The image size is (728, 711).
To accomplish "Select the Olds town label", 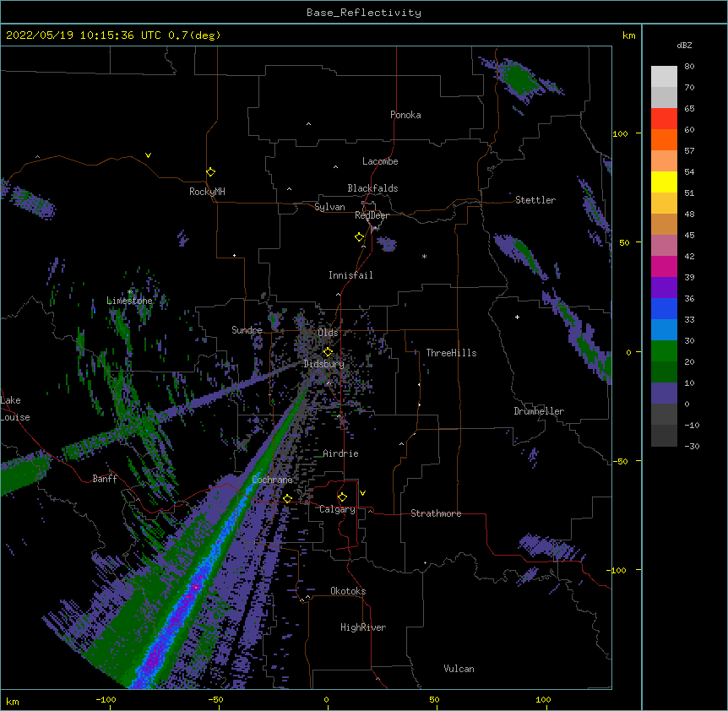I will point(328,333).
